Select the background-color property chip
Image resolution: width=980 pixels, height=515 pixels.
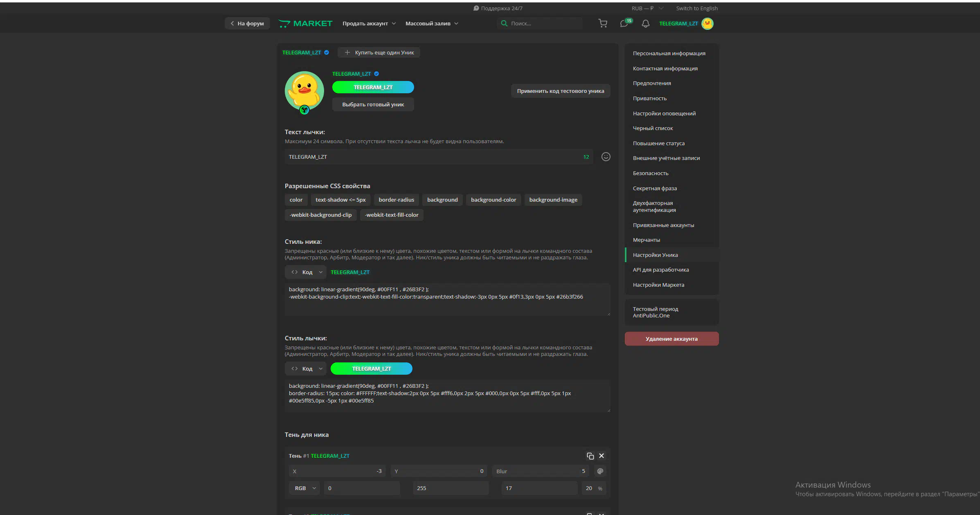pyautogui.click(x=493, y=200)
